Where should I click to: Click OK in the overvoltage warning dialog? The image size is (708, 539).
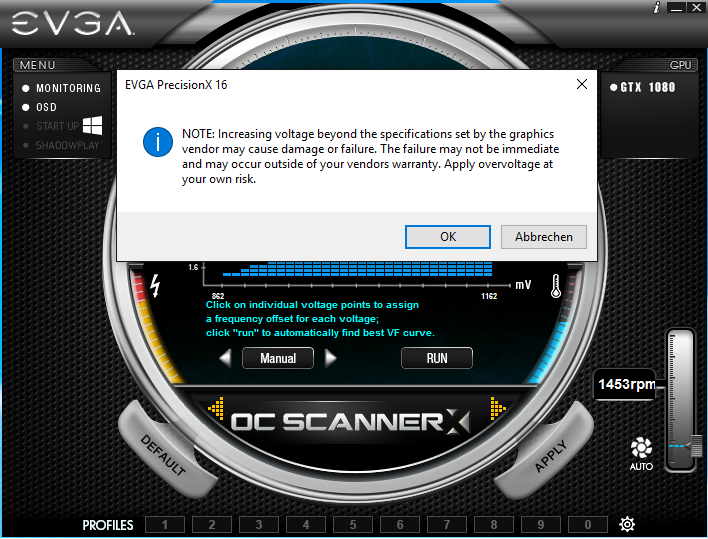(447, 237)
